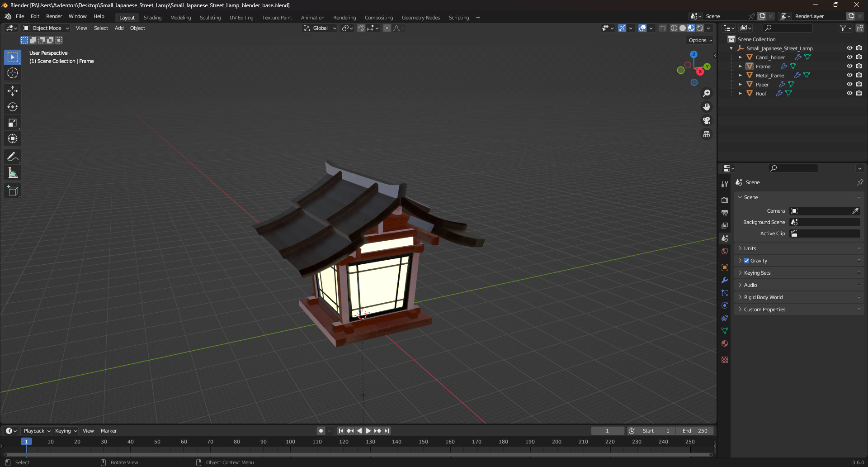Toggle the Gravity checkbox
Screen dimensions: 868x467
[x=746, y=261]
